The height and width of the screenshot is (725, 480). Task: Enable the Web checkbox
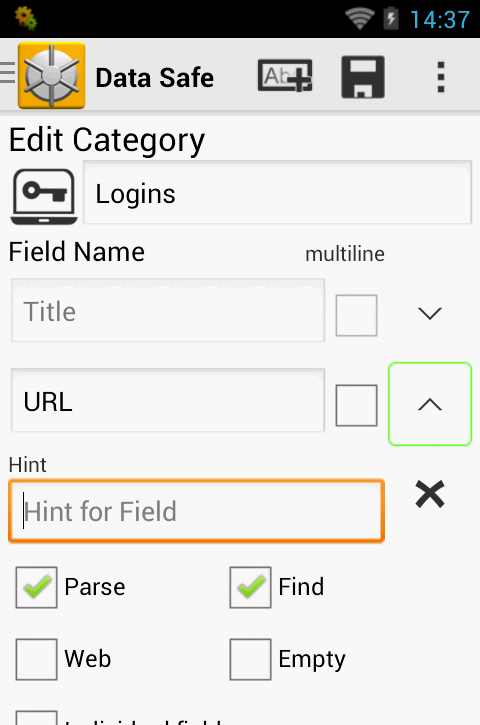click(37, 659)
